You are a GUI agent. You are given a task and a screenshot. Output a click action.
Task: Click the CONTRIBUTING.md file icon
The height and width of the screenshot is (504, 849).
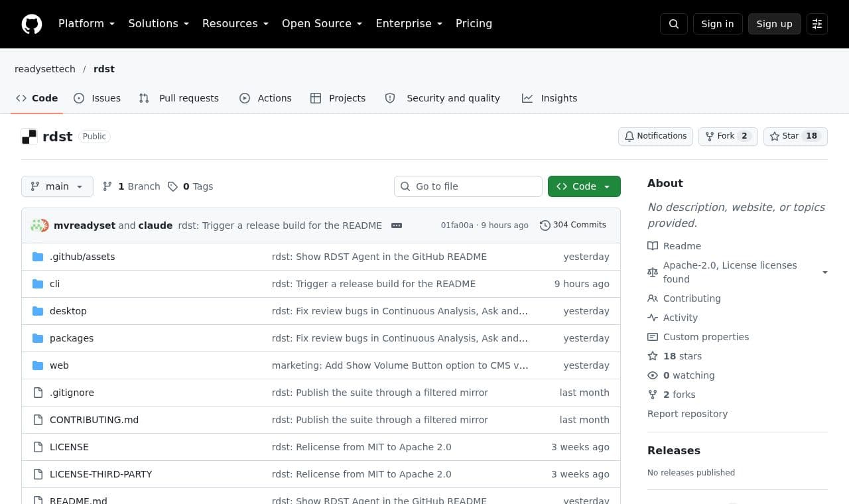point(38,420)
